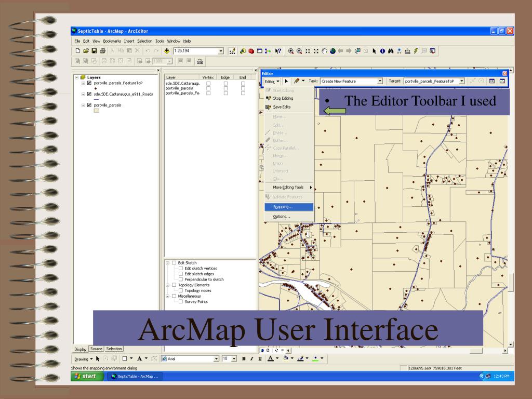Open the red ArcToolbox icon

251,51
